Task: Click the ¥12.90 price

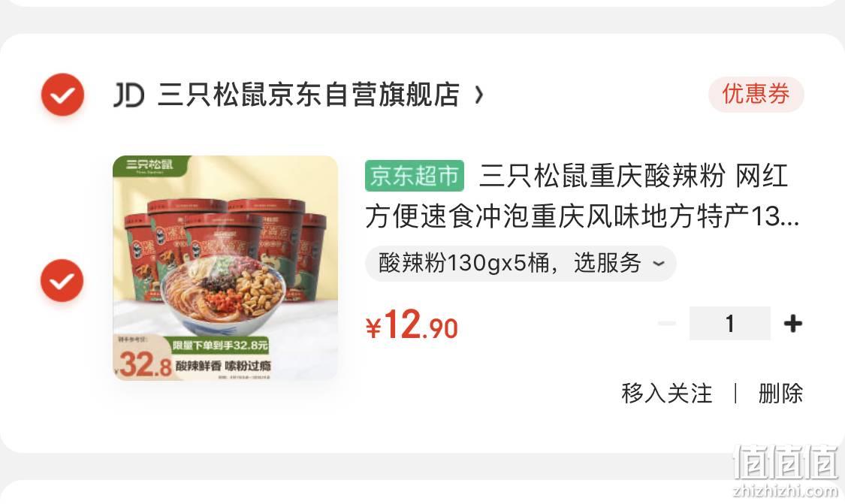Action: pyautogui.click(x=412, y=325)
